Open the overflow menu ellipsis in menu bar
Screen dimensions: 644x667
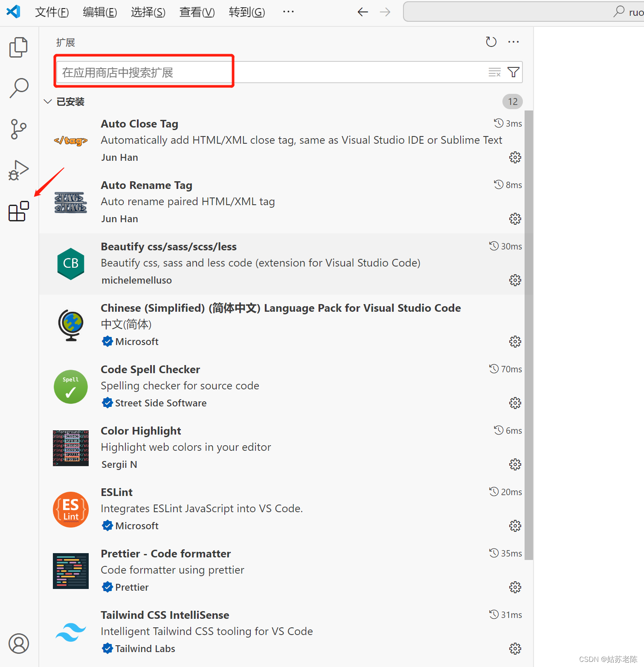pos(288,12)
